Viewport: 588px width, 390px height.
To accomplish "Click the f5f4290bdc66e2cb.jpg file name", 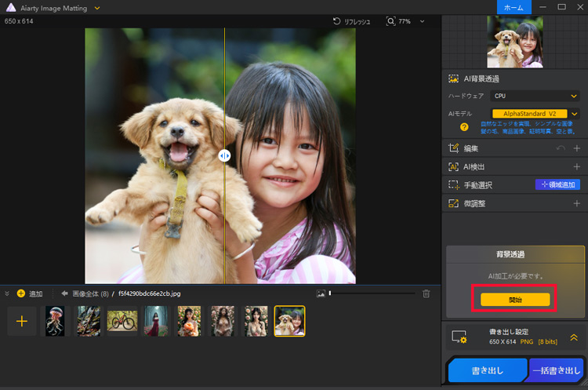I will pyautogui.click(x=150, y=293).
